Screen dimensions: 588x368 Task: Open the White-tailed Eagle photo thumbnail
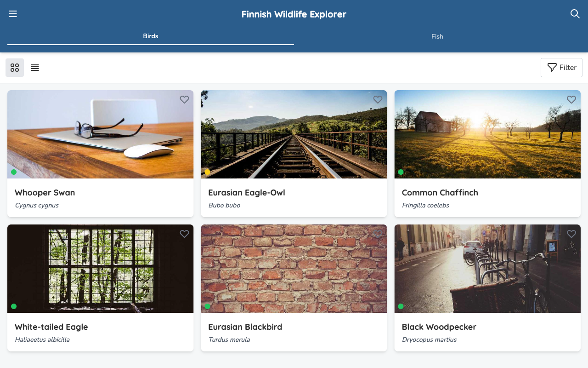tap(100, 268)
